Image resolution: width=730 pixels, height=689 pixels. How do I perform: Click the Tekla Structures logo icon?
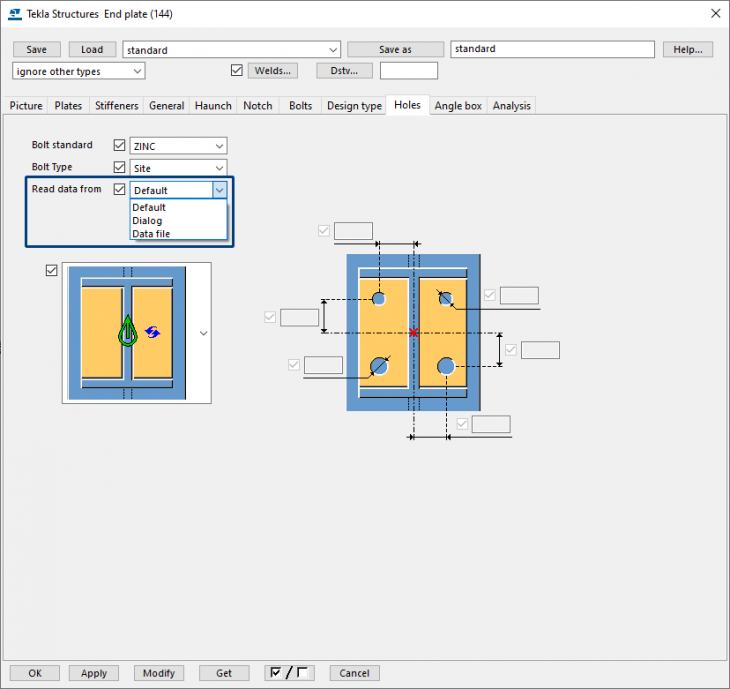(15, 14)
